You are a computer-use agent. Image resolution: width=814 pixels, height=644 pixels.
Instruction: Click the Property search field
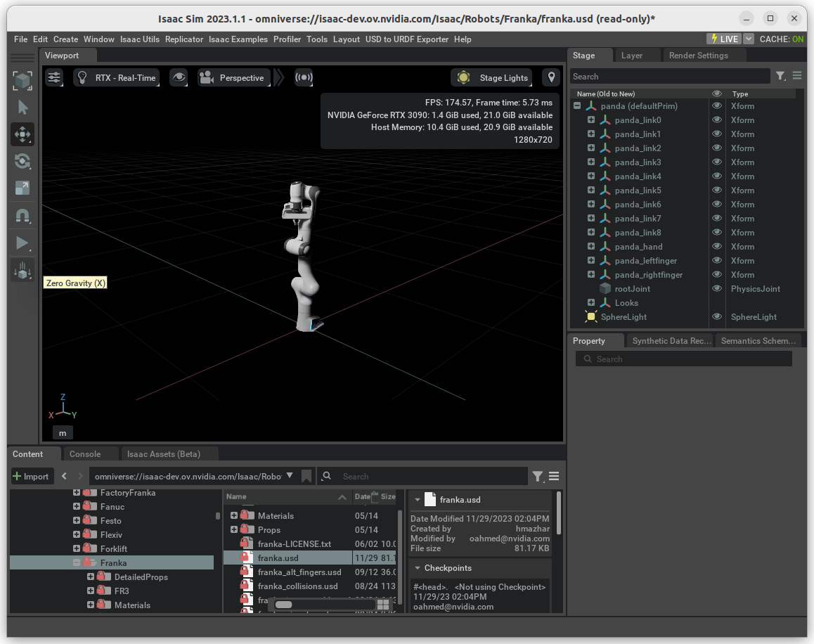pos(684,359)
